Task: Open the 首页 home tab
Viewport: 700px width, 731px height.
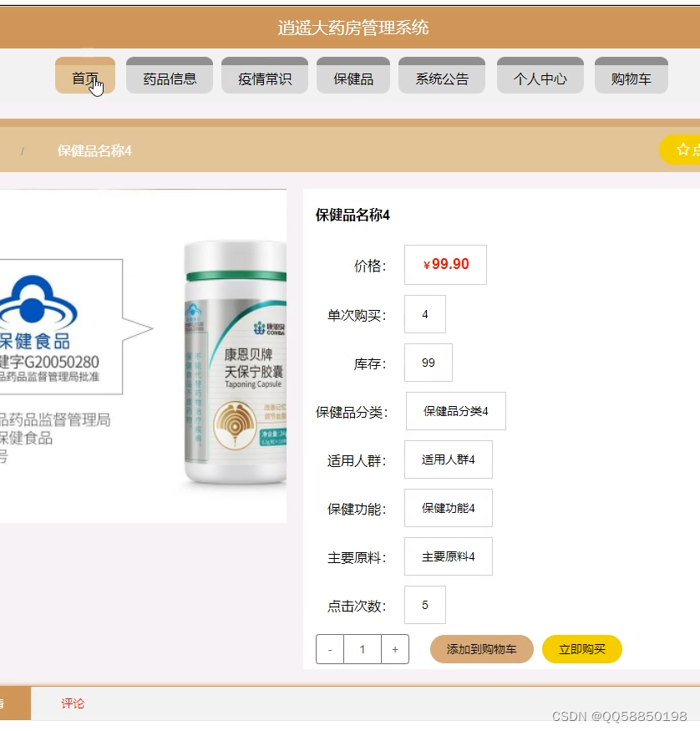Action: point(85,75)
